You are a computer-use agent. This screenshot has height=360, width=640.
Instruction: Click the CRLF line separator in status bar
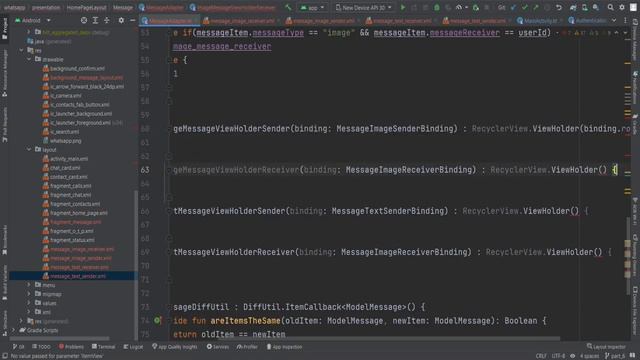(541, 356)
